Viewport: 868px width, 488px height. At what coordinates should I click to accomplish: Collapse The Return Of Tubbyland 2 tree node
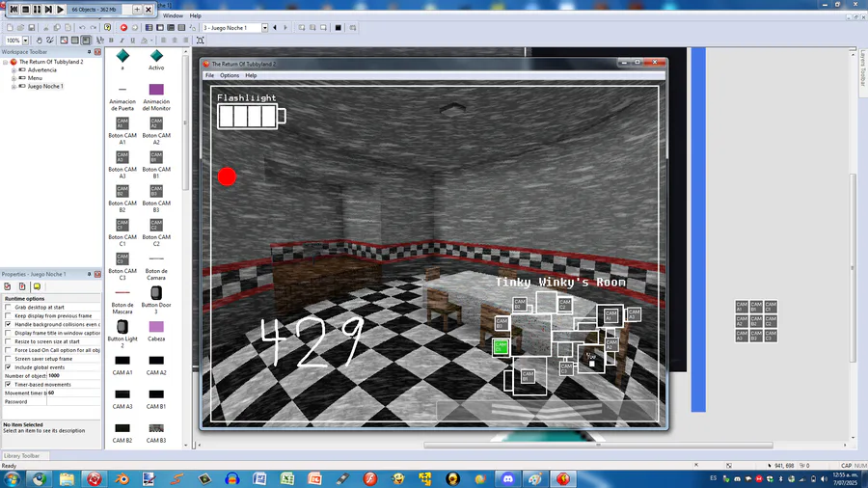(6, 62)
